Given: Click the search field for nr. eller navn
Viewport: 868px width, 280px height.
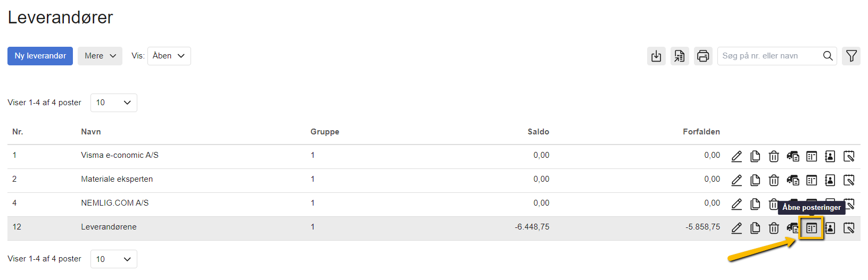Looking at the screenshot, I should [769, 56].
